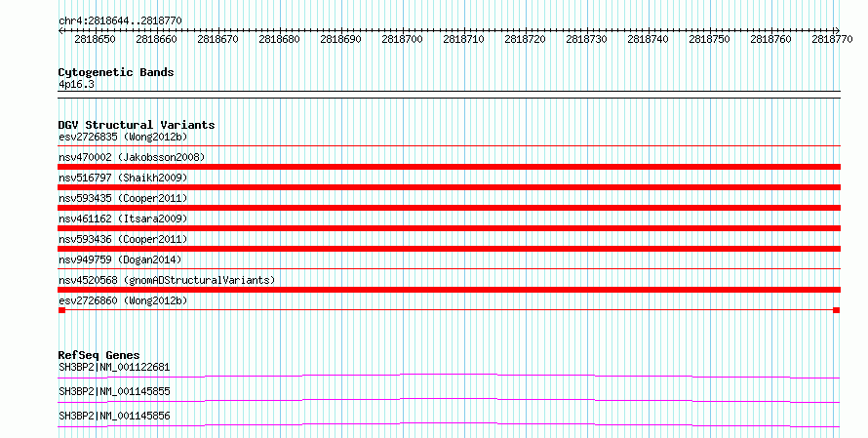The height and width of the screenshot is (438, 868).
Task: Select ruler position 2818770
Action: pos(832,39)
